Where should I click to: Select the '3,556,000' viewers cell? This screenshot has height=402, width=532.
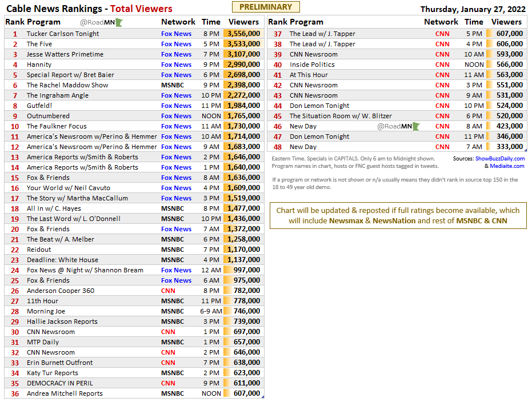243,34
